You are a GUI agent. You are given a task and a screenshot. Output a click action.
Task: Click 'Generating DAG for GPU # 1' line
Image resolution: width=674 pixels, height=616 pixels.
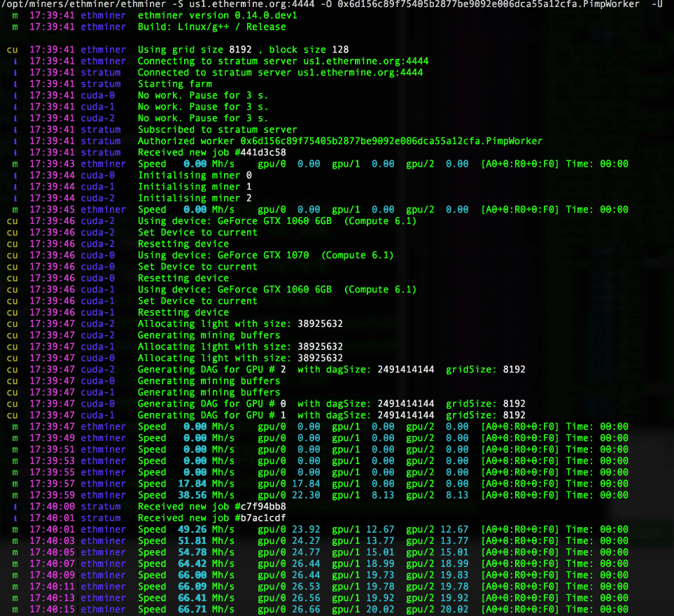[x=332, y=415]
